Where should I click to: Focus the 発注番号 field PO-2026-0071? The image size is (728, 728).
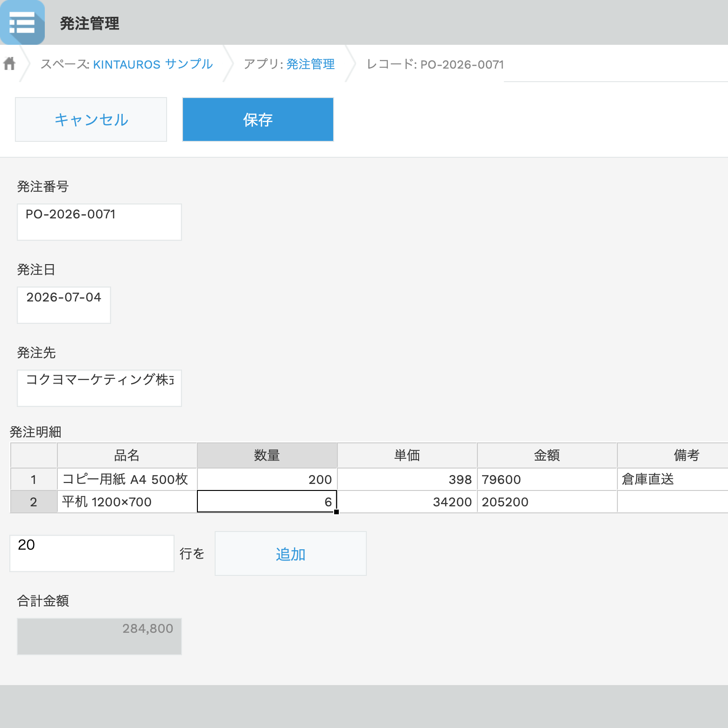point(99,222)
